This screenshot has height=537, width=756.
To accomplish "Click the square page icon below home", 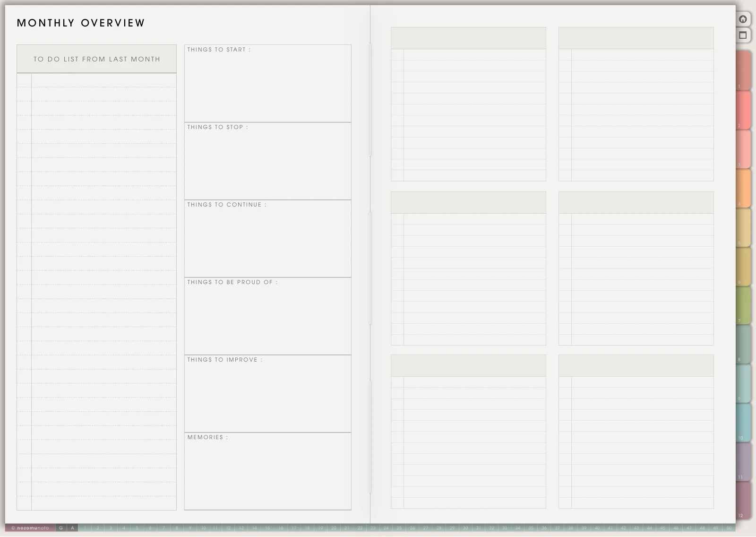I will (x=743, y=35).
